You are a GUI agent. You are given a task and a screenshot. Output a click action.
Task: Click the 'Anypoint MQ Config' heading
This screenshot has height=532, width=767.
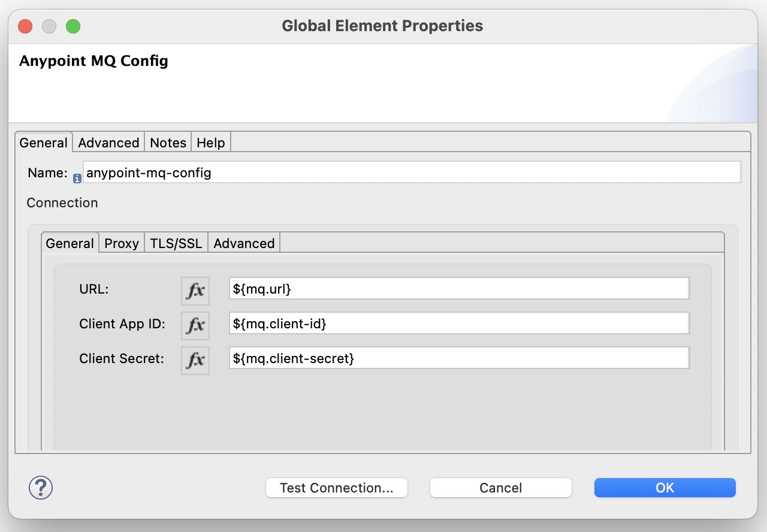coord(93,61)
